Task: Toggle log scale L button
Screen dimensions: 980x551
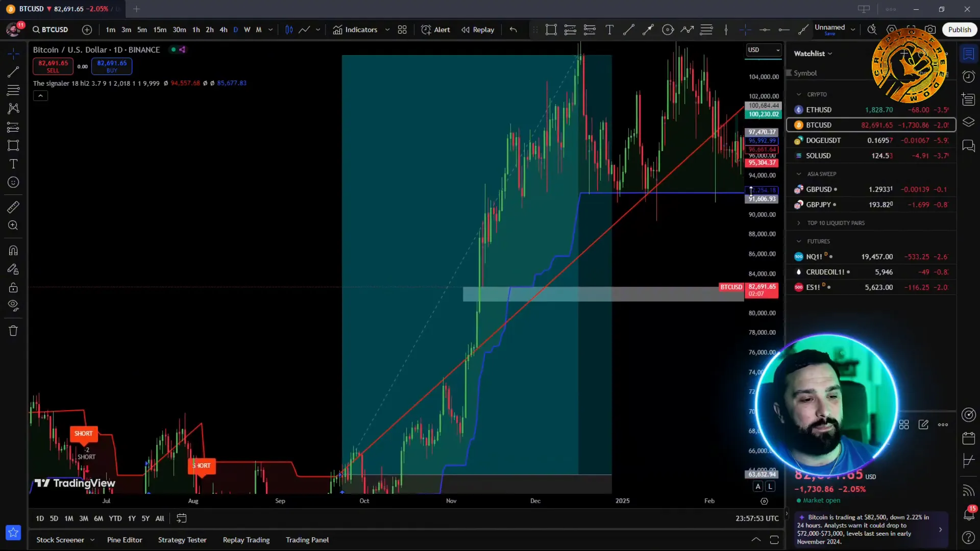Action: [770, 486]
